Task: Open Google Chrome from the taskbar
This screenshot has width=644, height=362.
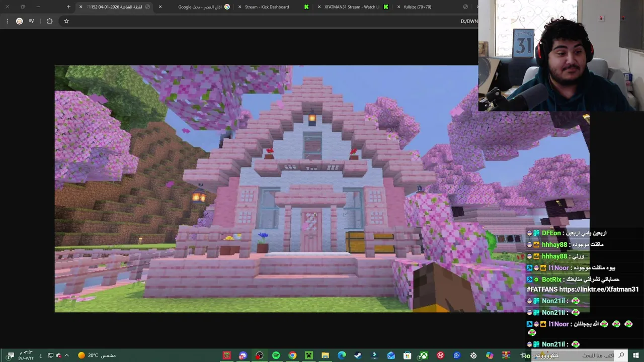Action: click(292, 355)
